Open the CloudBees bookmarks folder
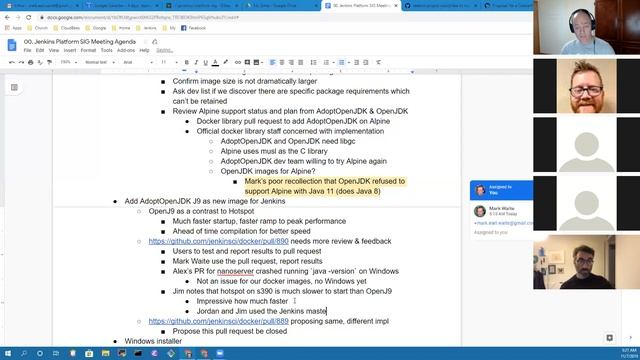Screen dimensions: 640x360 (67, 28)
